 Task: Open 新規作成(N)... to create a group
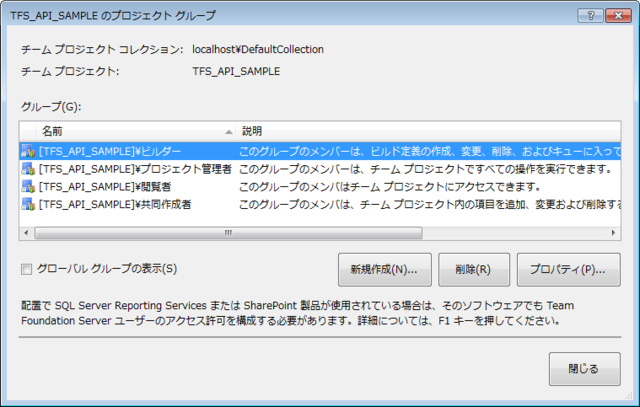(x=384, y=269)
